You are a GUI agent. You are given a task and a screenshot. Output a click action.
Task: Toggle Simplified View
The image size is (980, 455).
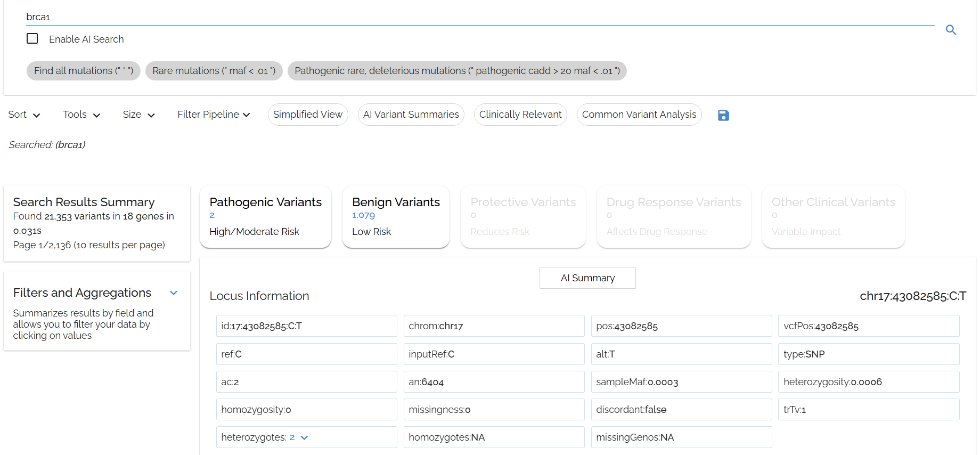308,115
